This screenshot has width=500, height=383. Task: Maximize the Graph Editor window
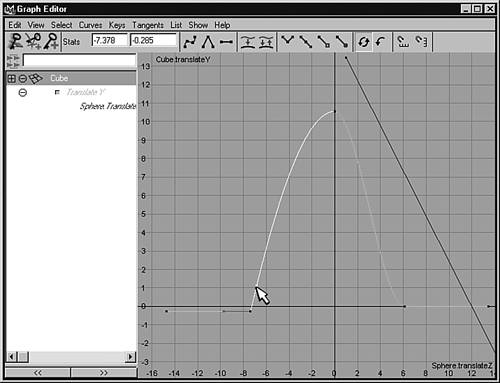click(x=477, y=9)
